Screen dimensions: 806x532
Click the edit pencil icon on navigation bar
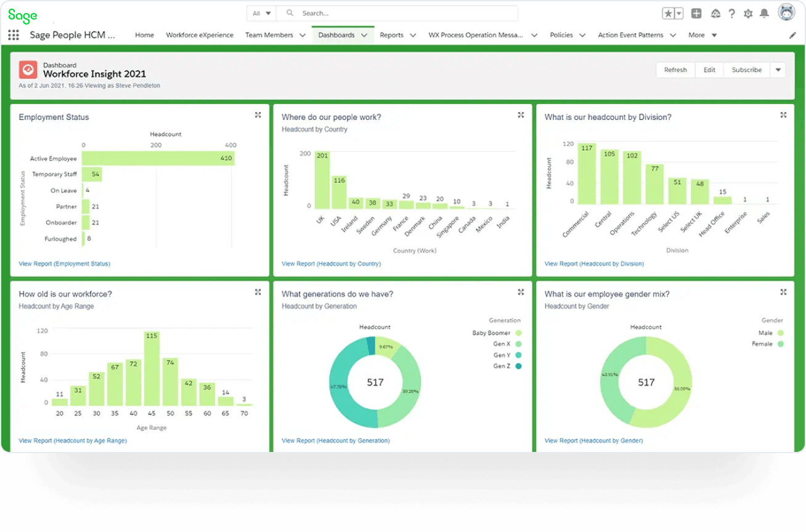pos(792,35)
